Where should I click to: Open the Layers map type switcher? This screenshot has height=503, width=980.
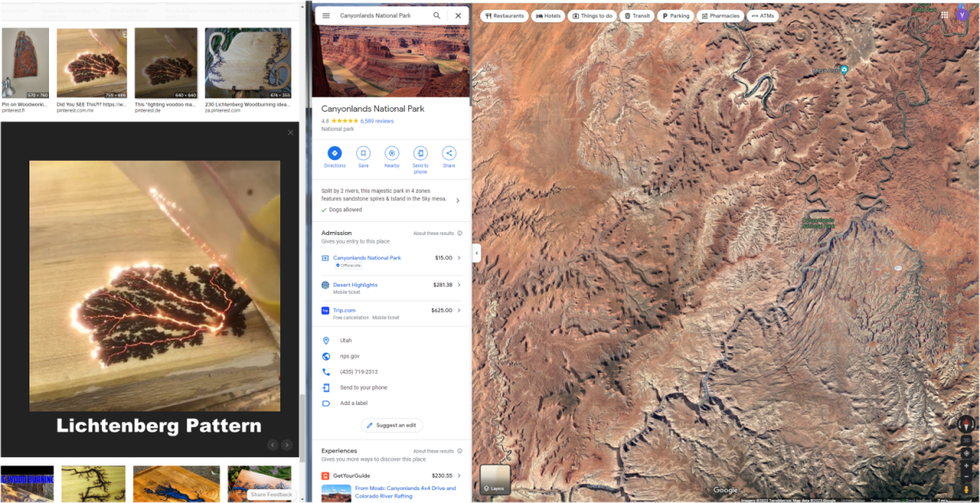495,479
